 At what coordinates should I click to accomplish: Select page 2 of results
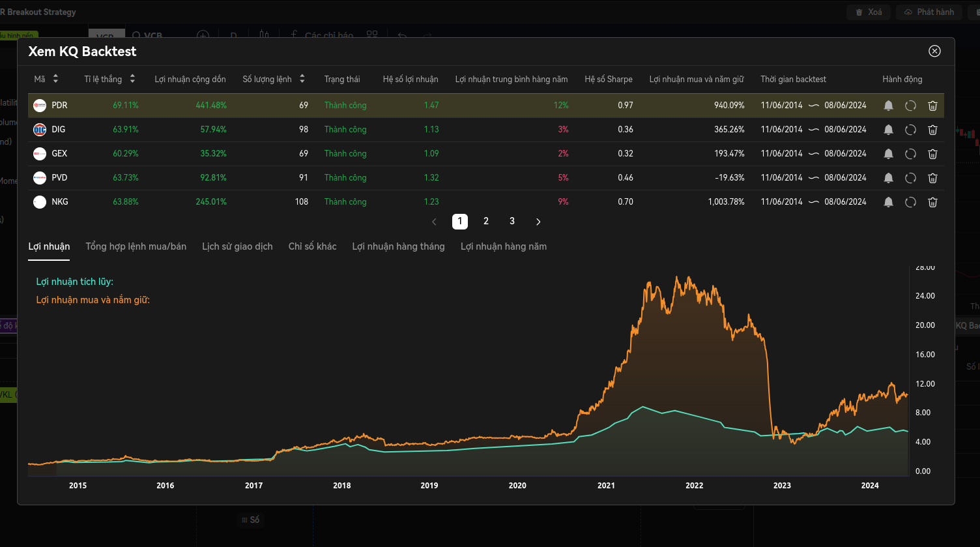point(486,222)
